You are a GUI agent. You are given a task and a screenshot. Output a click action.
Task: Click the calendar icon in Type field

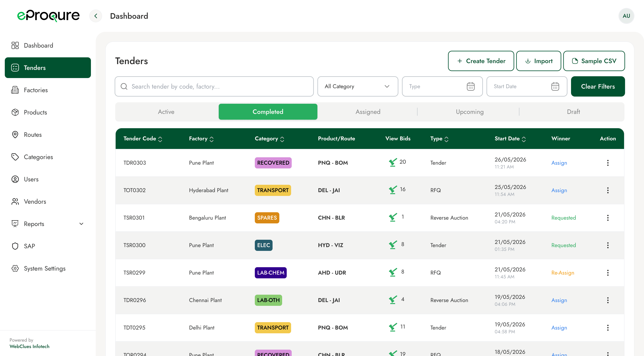pos(471,86)
